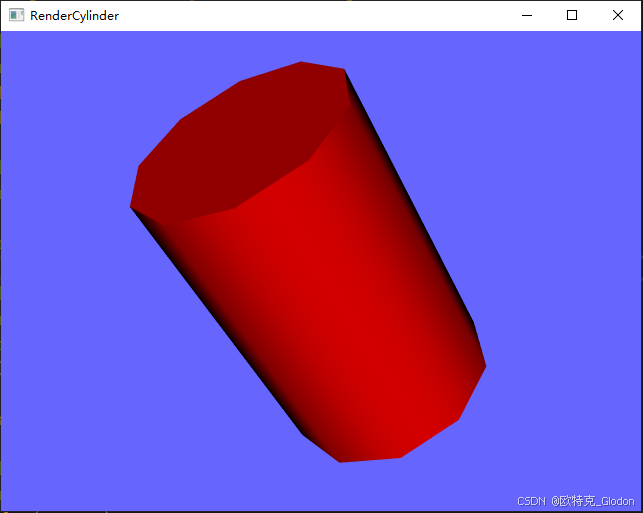The image size is (643, 513).
Task: Minimize the RenderCylinder window
Action: pos(527,16)
